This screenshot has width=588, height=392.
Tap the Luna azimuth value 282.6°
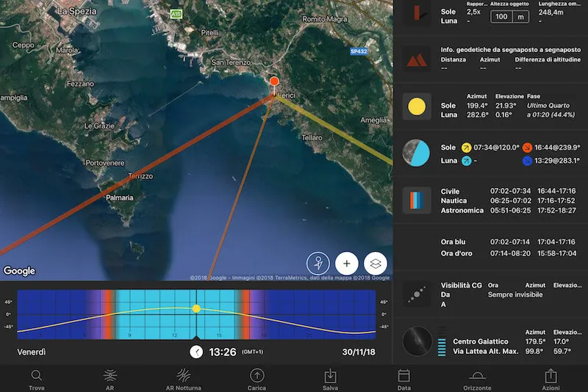click(x=477, y=115)
